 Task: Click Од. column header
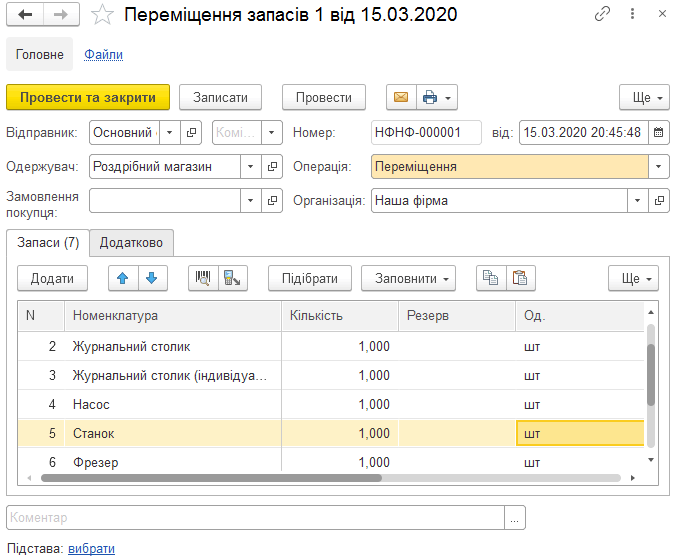tap(580, 315)
